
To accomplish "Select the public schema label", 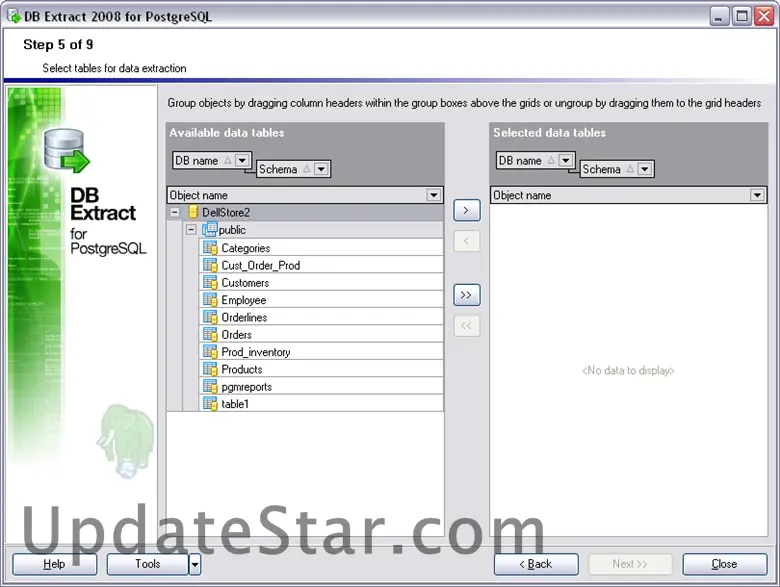I will tap(232, 230).
